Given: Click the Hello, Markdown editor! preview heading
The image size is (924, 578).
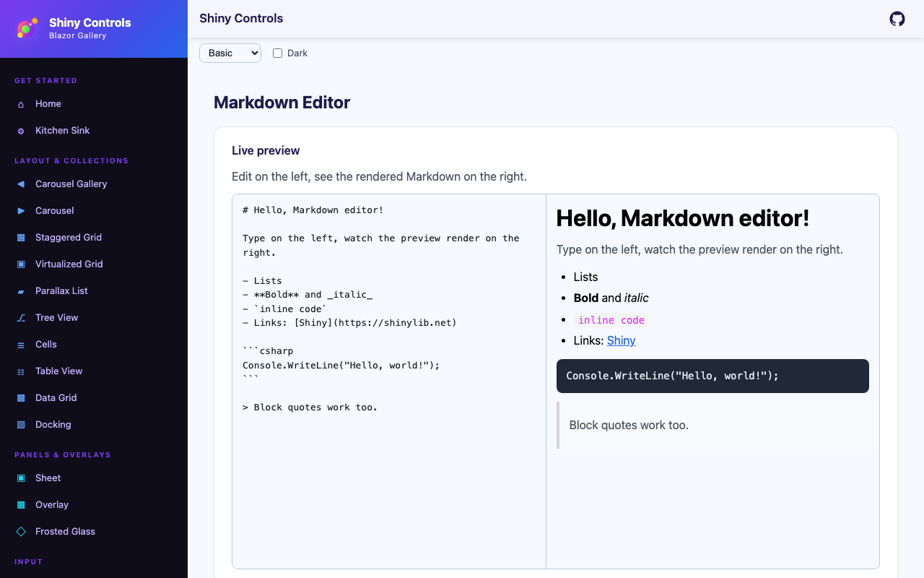Looking at the screenshot, I should (x=683, y=218).
